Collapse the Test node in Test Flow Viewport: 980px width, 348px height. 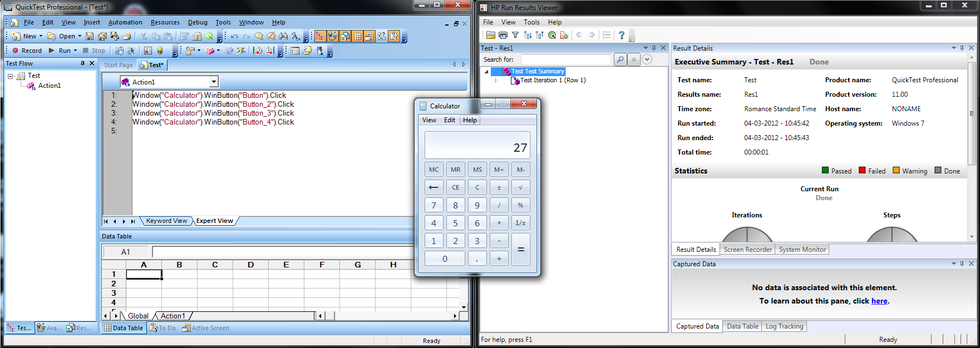point(10,76)
